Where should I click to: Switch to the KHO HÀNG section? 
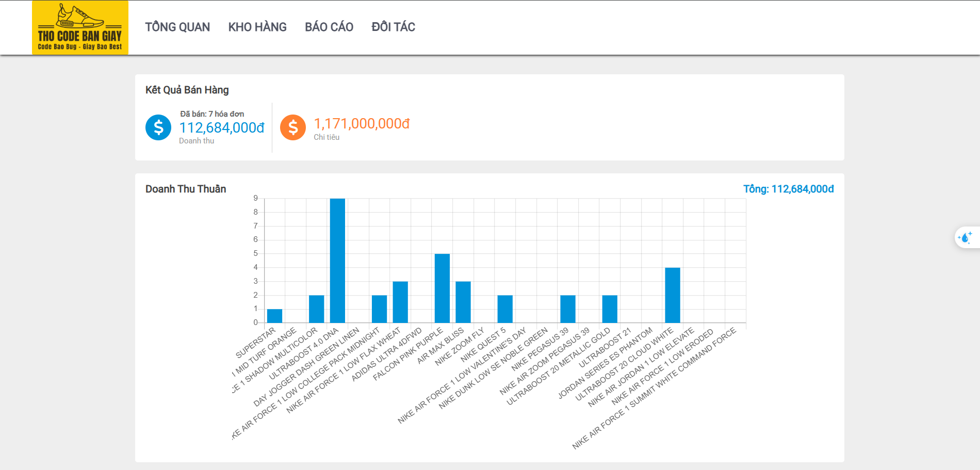tap(258, 26)
